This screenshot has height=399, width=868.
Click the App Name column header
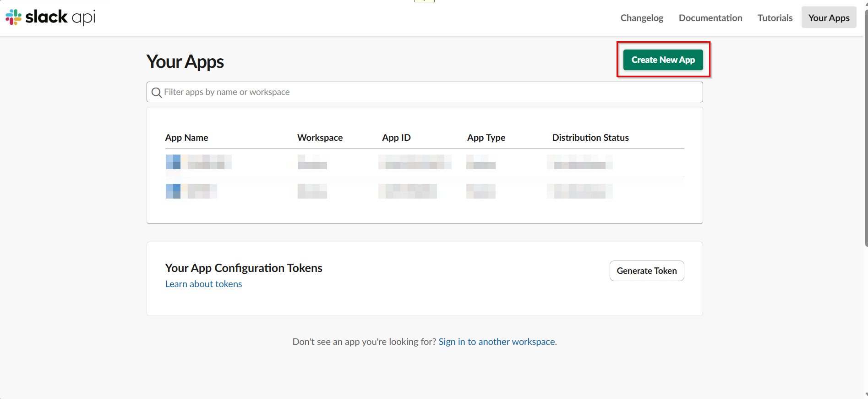coord(186,138)
